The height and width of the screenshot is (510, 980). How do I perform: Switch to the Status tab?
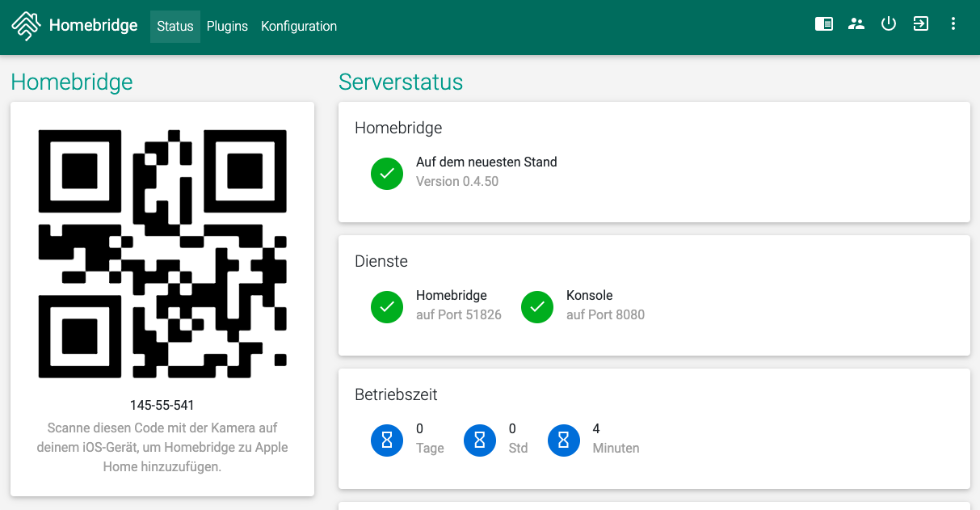click(175, 27)
